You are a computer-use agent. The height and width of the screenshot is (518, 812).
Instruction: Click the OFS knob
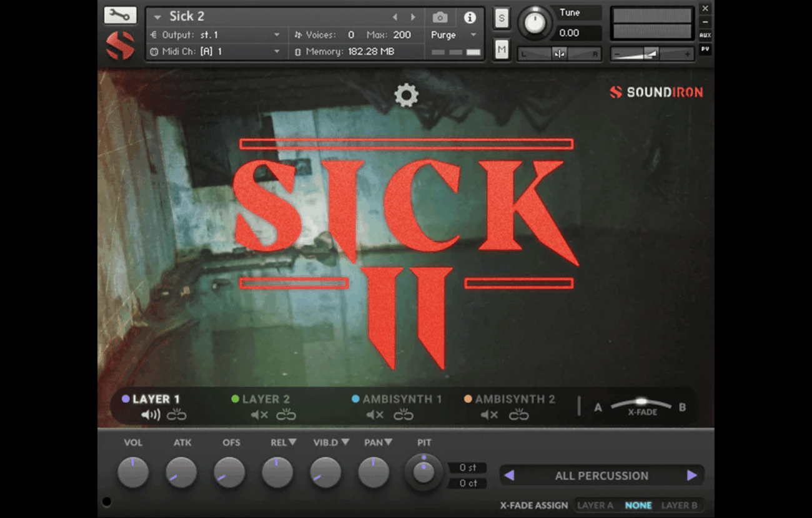pos(229,472)
